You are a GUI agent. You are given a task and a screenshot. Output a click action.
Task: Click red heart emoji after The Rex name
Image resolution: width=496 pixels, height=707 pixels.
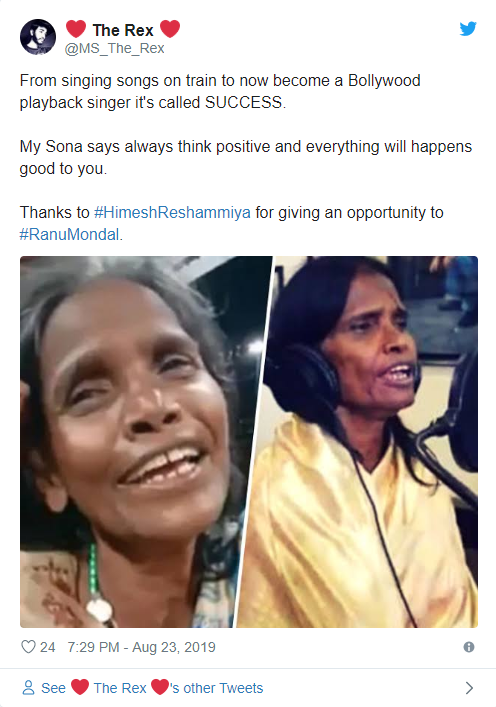click(x=170, y=29)
